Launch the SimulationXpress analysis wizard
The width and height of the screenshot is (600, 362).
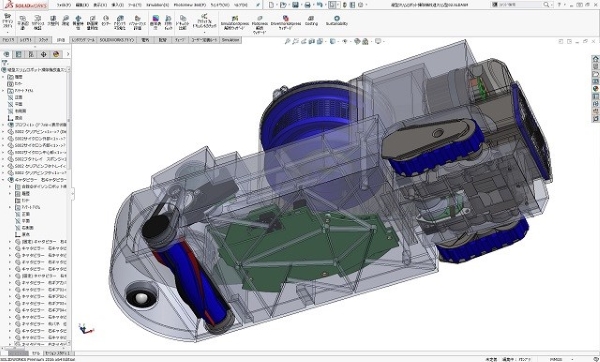[x=235, y=22]
